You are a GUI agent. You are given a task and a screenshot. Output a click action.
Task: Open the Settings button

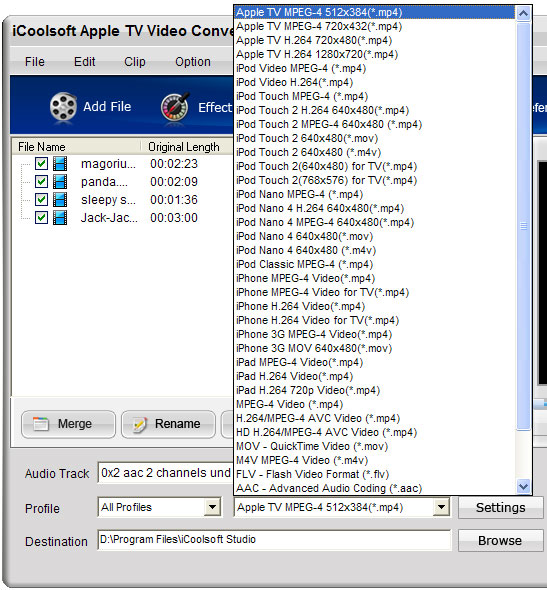[x=501, y=508]
